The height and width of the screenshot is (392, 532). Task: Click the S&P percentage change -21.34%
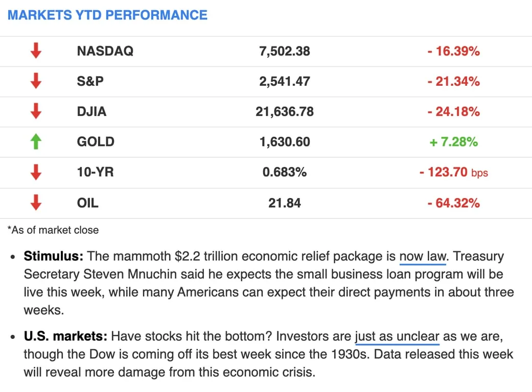tap(454, 81)
